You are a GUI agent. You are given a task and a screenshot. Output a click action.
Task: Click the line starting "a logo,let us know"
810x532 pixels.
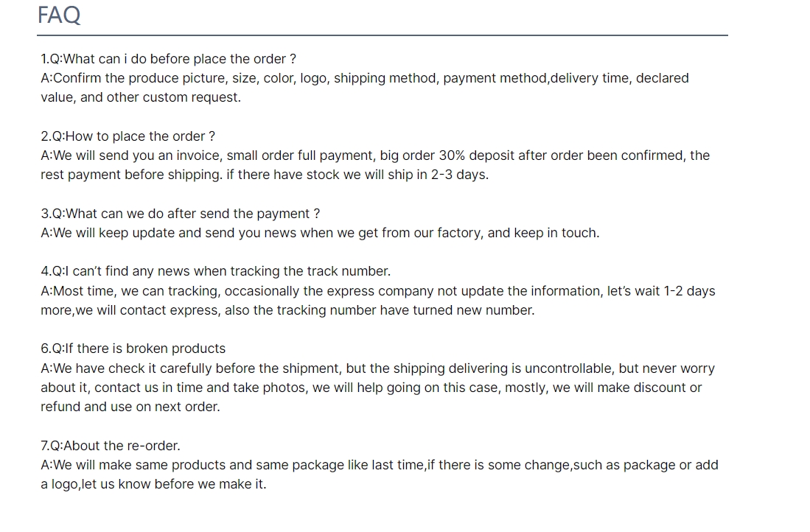(x=153, y=484)
